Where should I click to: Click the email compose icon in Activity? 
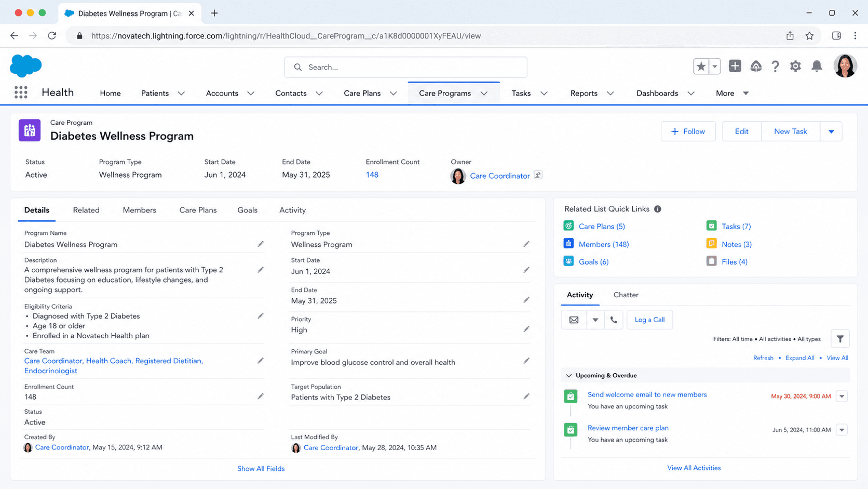574,320
